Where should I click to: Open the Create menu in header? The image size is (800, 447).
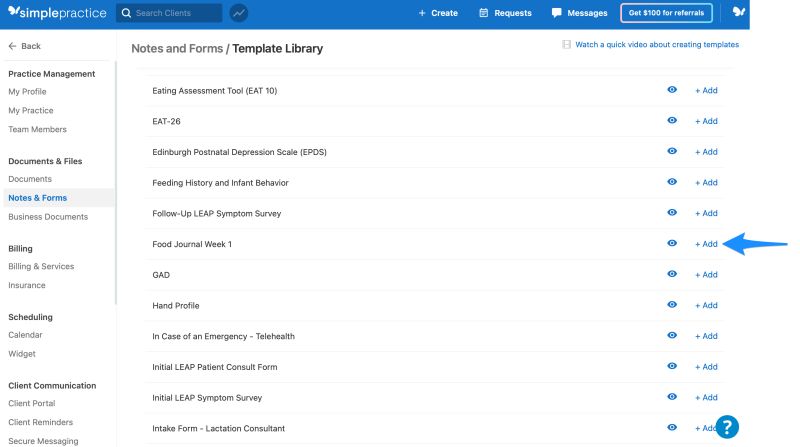pos(438,13)
